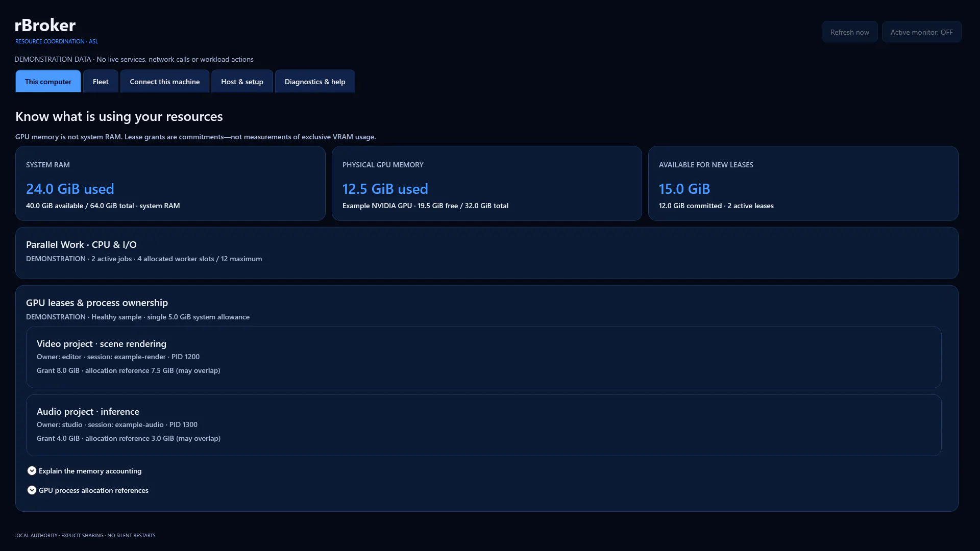Click 'Grant 4.0 GiB · allocation reference 3.0 GiB' line

pos(105,438)
